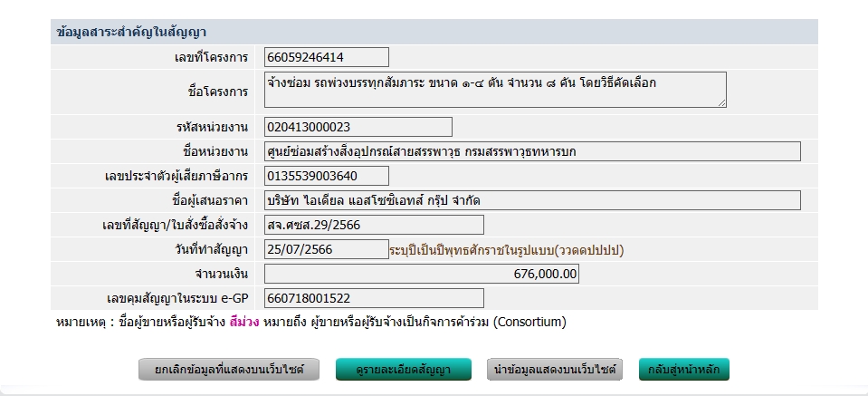This screenshot has height=396, width=868.
Task: Click the ยกเลิกข้อมูลที่แสดงบนเว็บไซต์ button
Action: tap(231, 370)
